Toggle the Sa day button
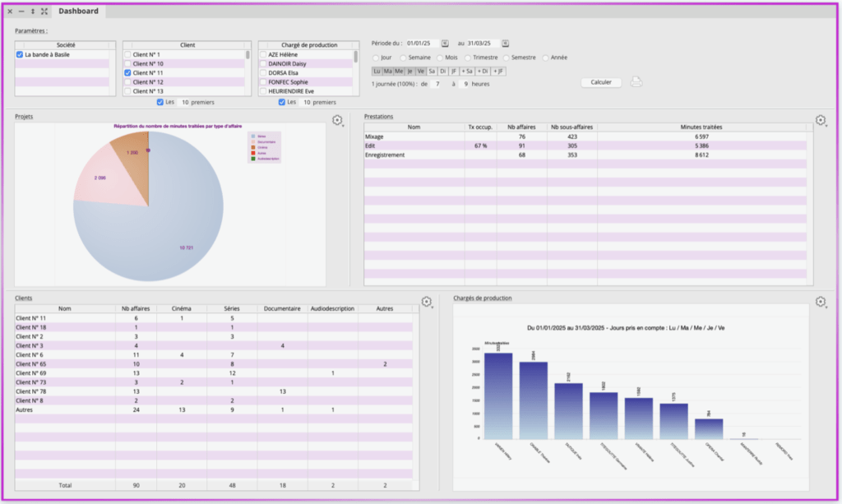842x504 pixels. (x=432, y=71)
